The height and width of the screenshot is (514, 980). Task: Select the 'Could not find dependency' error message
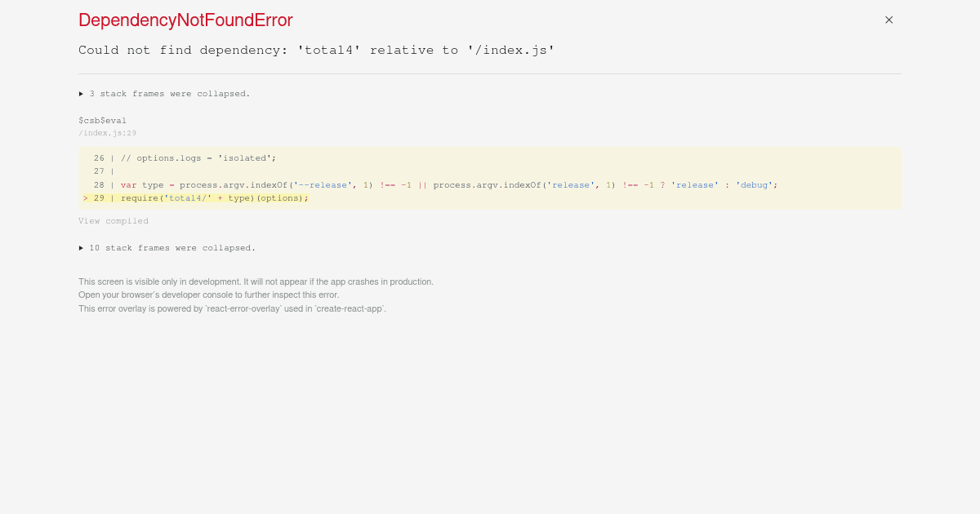pyautogui.click(x=317, y=50)
